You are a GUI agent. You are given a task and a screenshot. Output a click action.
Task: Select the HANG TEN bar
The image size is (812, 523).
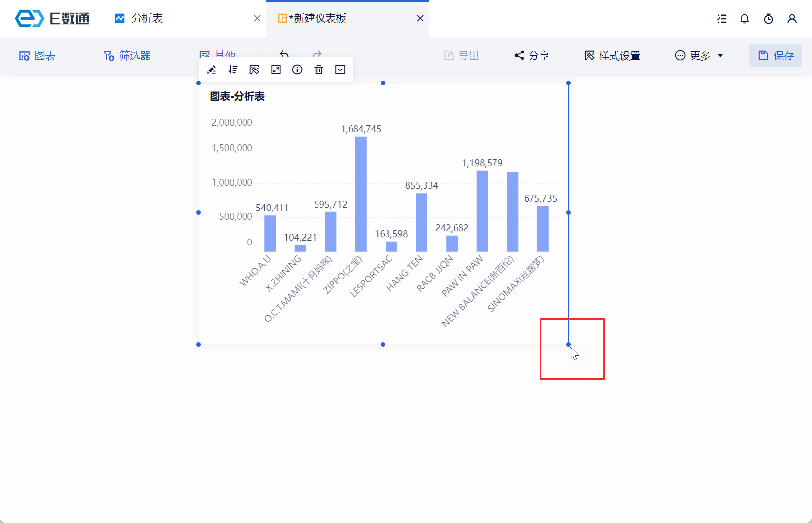pos(422,223)
